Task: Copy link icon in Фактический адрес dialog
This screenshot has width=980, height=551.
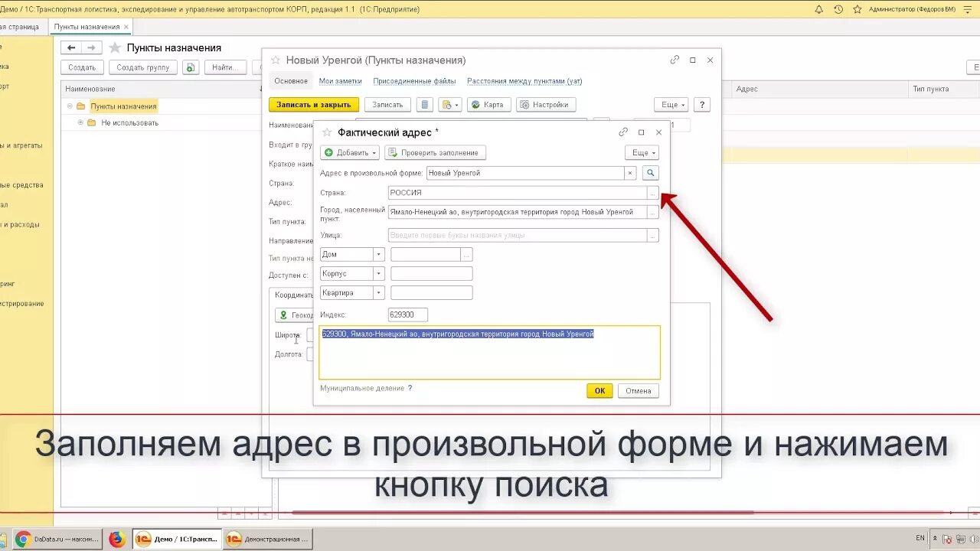Action: coord(622,132)
